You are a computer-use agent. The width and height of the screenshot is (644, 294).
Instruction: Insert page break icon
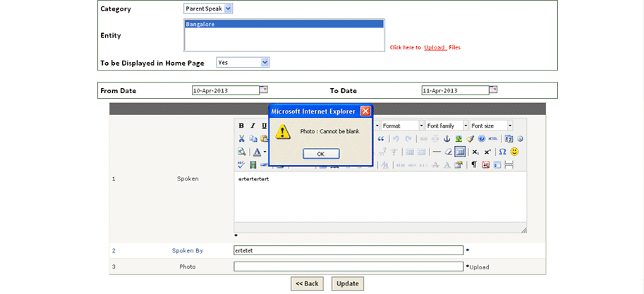click(509, 165)
